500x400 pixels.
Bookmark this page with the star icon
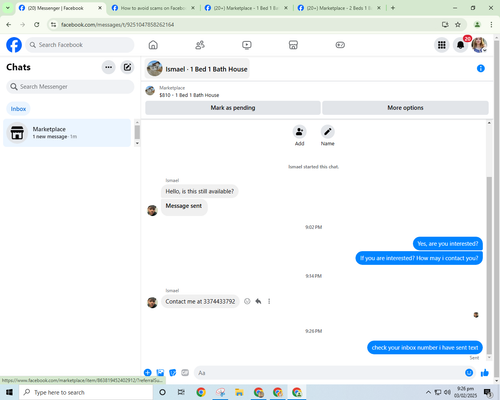coord(458,25)
